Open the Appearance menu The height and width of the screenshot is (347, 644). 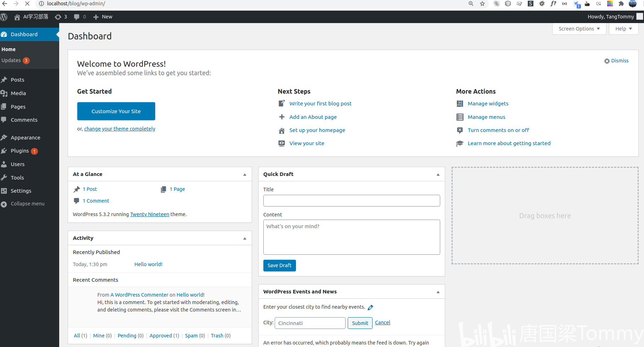[26, 138]
